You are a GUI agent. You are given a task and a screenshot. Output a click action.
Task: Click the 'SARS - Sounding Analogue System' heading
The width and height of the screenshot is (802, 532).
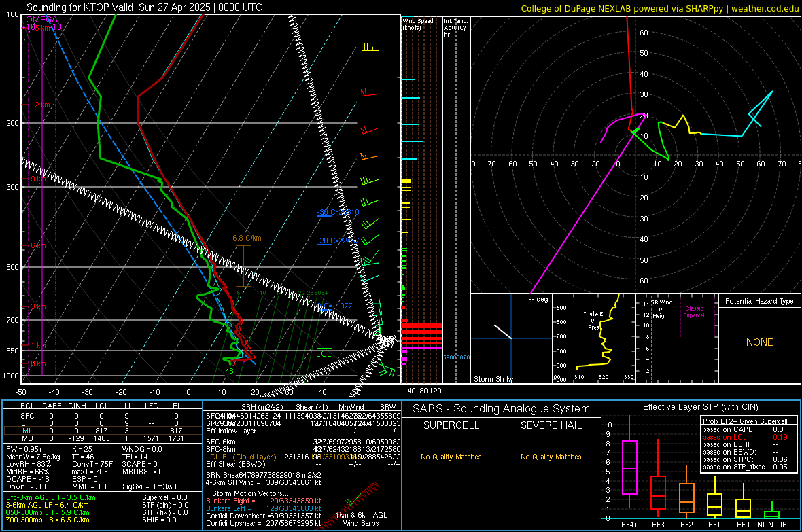tap(501, 409)
